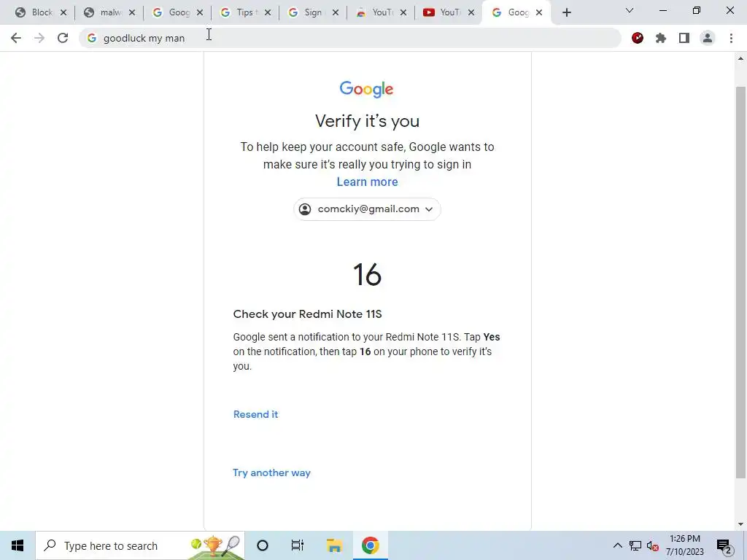This screenshot has width=747, height=560.
Task: Open the Chrome profile avatar
Action: click(x=708, y=38)
